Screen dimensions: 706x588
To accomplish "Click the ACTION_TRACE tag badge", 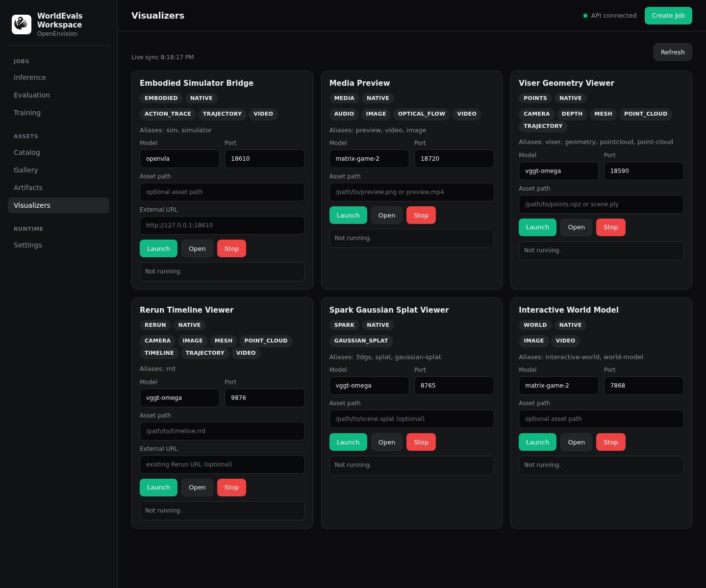I will coord(168,114).
